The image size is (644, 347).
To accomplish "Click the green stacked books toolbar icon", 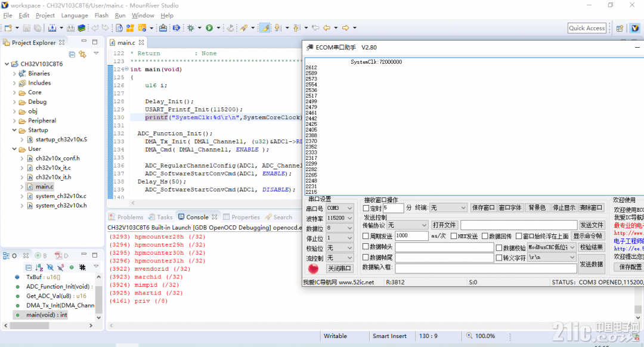I will tap(81, 28).
